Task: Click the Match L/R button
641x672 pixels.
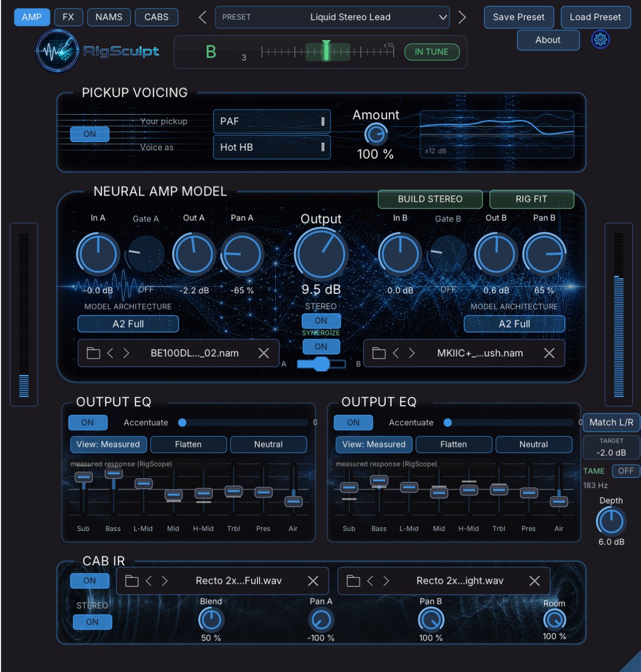Action: tap(611, 423)
